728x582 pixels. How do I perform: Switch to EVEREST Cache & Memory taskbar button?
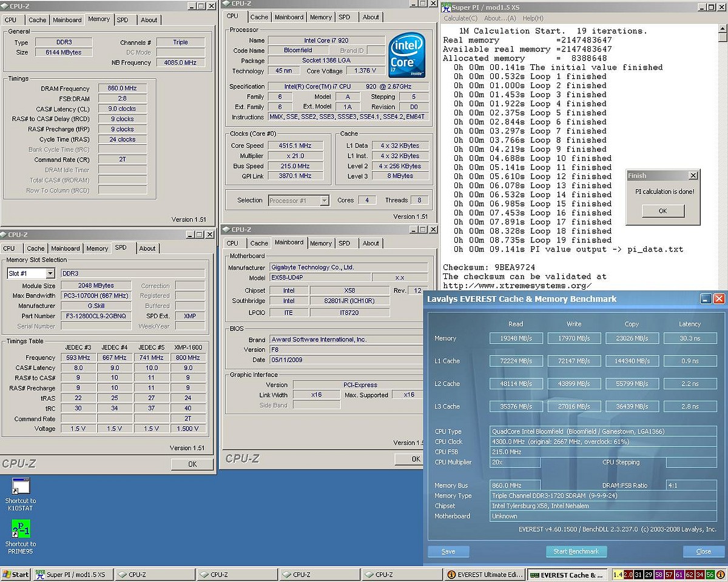[x=567, y=574]
